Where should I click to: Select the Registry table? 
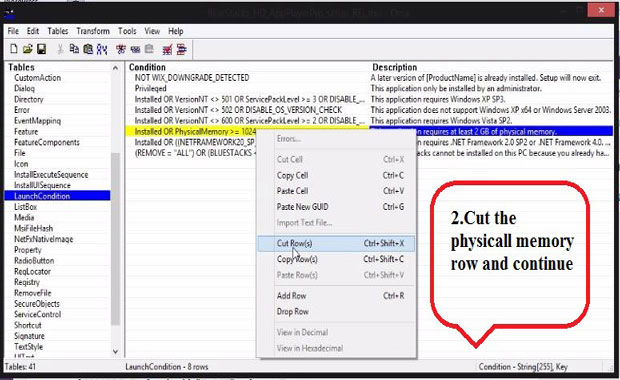point(27,282)
